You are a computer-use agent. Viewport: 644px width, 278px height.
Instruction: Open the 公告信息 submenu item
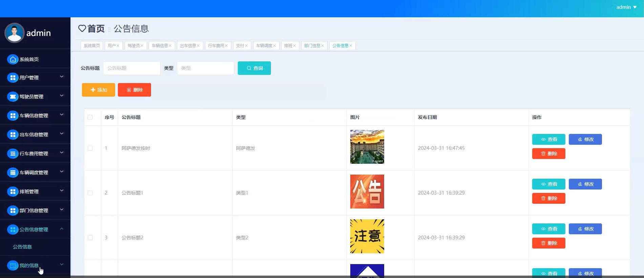point(22,247)
